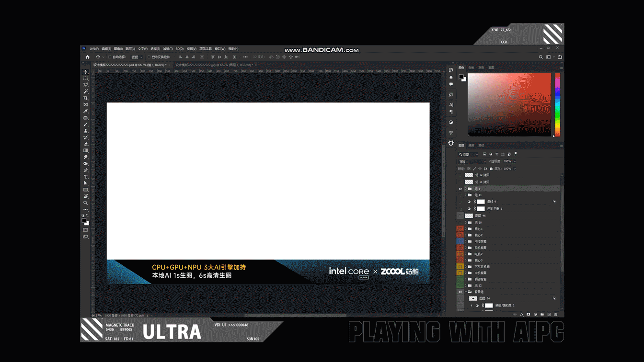The height and width of the screenshot is (362, 644).
Task: Switch to the .jpg document tab
Action: click(213, 65)
